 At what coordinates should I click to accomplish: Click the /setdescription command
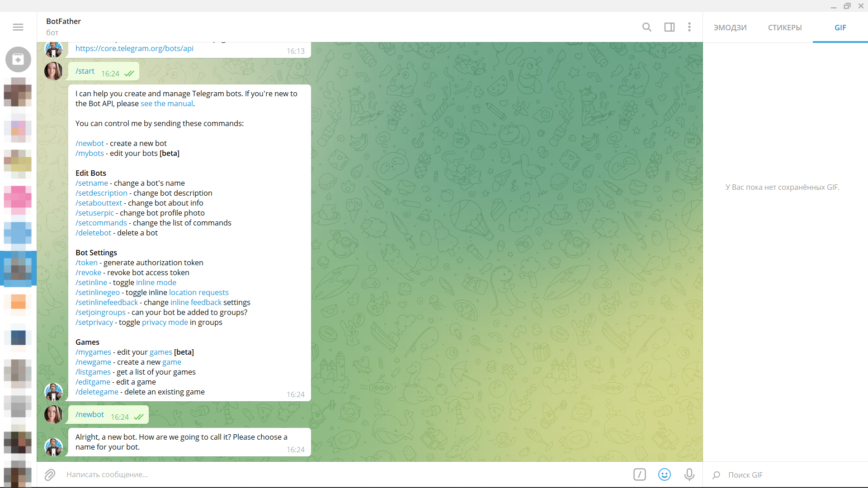(x=101, y=193)
